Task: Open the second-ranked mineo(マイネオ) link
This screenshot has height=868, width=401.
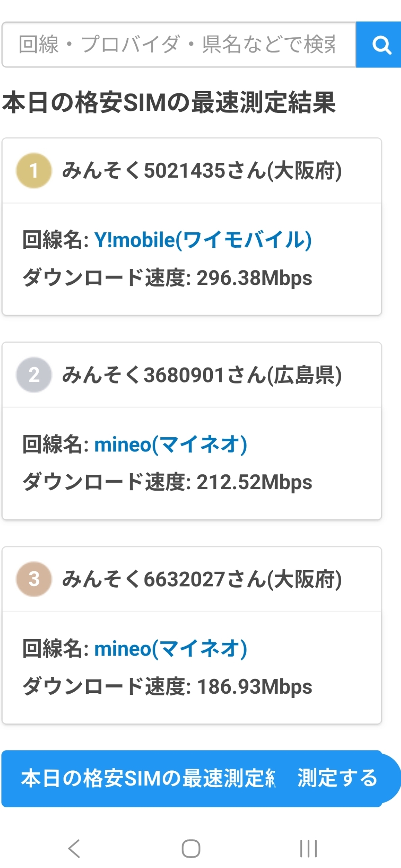Action: [171, 444]
